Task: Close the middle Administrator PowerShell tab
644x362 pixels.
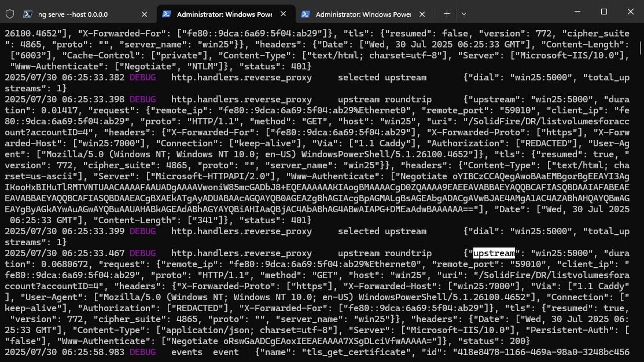Action: tap(284, 14)
